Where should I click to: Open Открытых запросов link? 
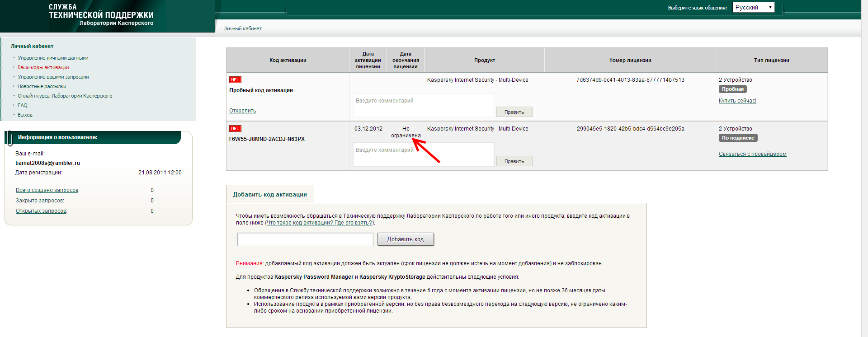click(41, 211)
